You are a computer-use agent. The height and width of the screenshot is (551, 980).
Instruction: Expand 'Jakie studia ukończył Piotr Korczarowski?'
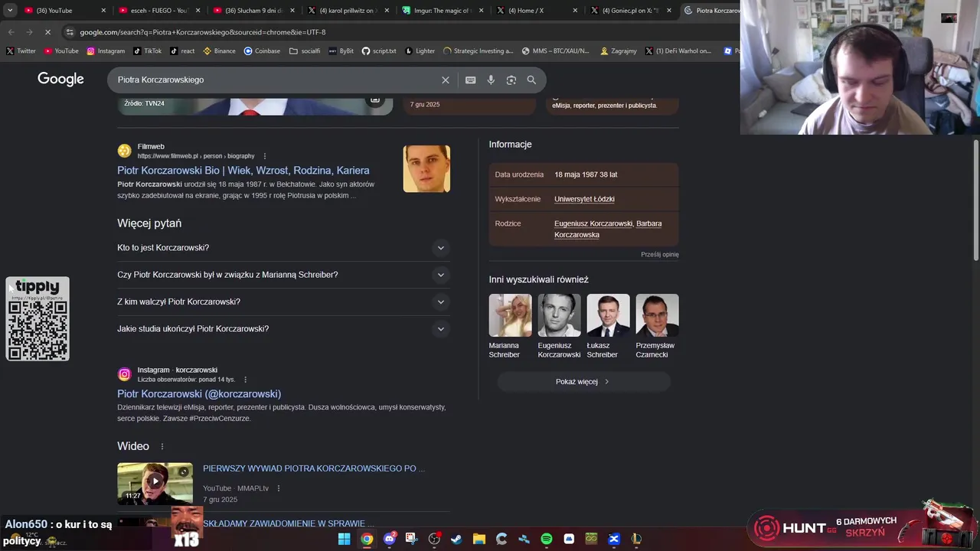283,329
